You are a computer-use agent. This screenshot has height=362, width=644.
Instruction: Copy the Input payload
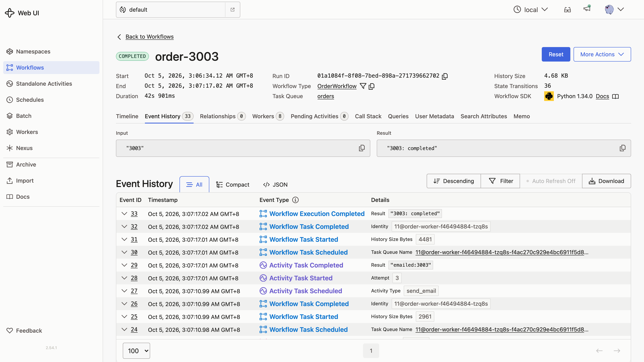[361, 148]
